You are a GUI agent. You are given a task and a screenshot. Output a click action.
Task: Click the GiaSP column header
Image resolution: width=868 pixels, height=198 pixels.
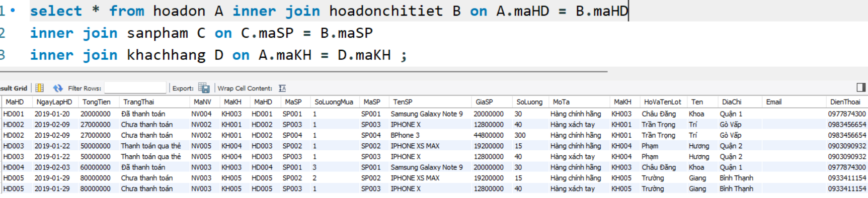coord(485,102)
